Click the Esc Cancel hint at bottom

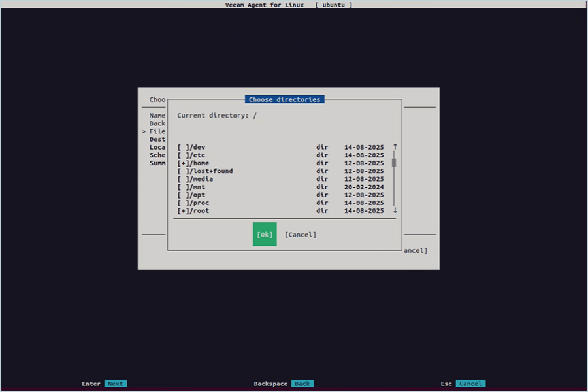470,384
